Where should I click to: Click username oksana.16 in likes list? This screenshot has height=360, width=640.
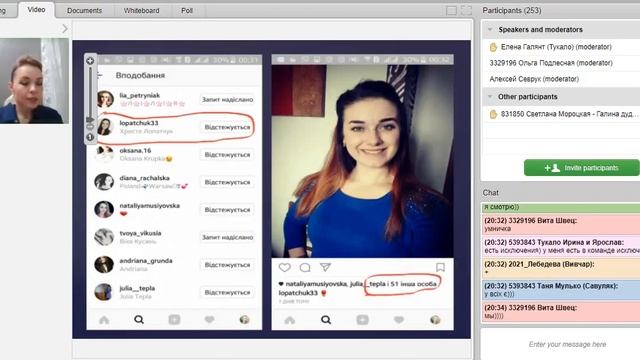[x=135, y=150]
